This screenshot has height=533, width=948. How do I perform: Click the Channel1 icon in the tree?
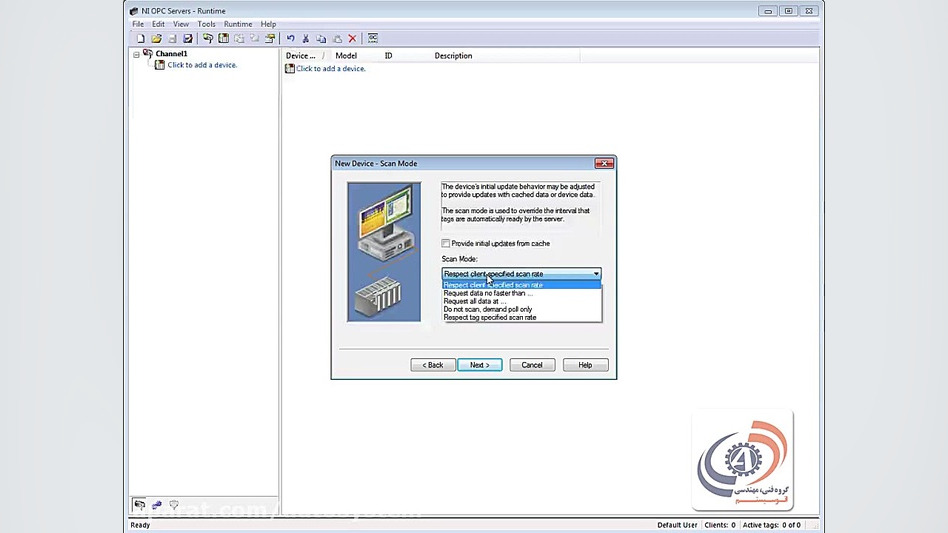148,54
